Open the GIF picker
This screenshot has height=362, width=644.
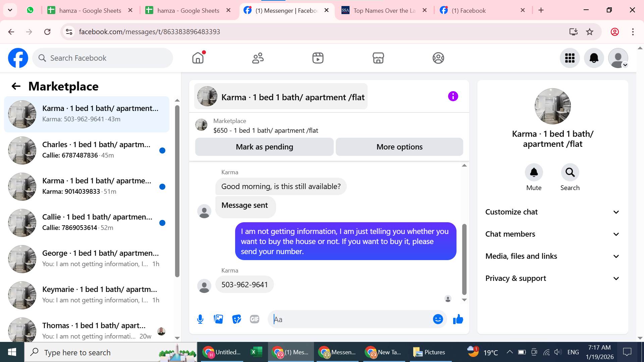tap(255, 319)
